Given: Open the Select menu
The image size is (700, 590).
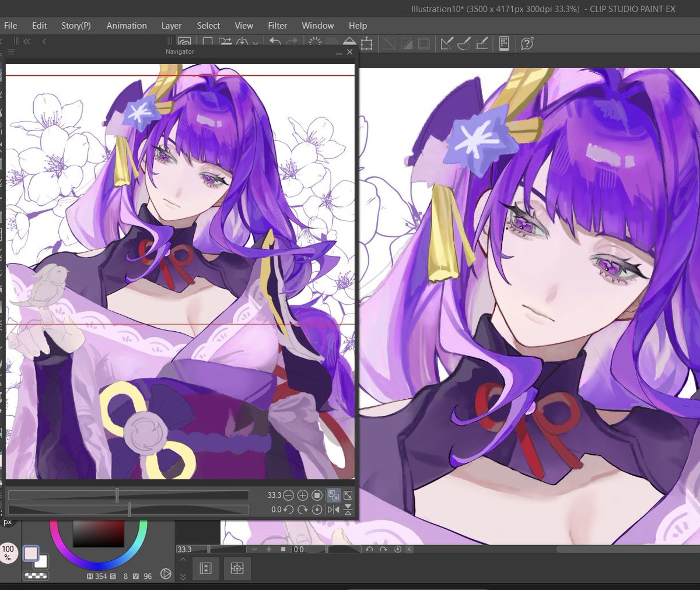Looking at the screenshot, I should (208, 26).
